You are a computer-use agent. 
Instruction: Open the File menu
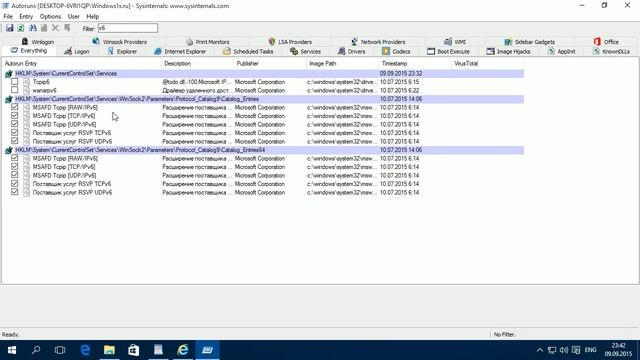8,16
